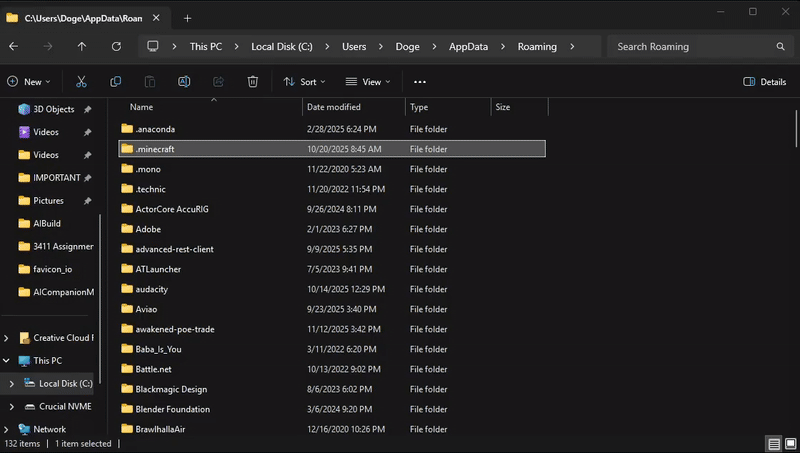Click AppData breadcrumb segment

(x=468, y=46)
